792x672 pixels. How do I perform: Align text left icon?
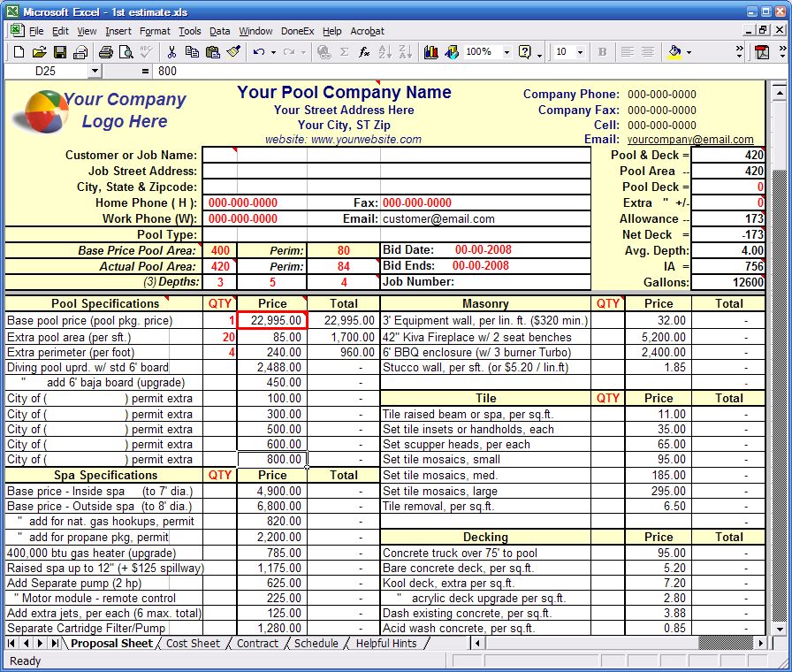point(628,51)
